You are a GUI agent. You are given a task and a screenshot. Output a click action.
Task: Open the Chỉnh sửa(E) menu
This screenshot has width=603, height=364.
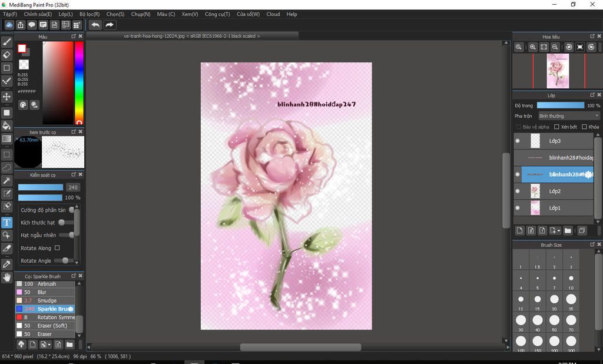pos(38,14)
